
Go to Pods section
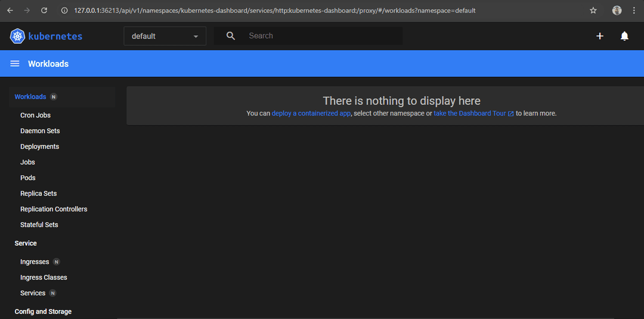coord(28,178)
